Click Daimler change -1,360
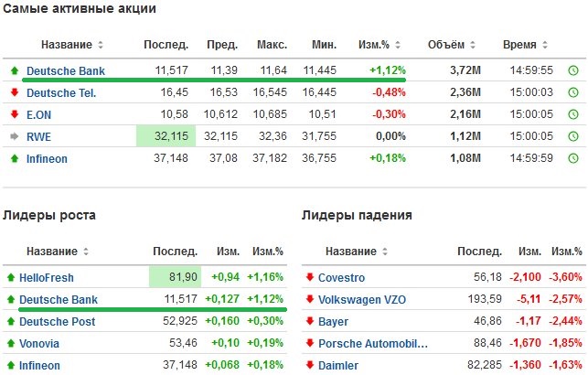The image size is (588, 375). pos(525,365)
